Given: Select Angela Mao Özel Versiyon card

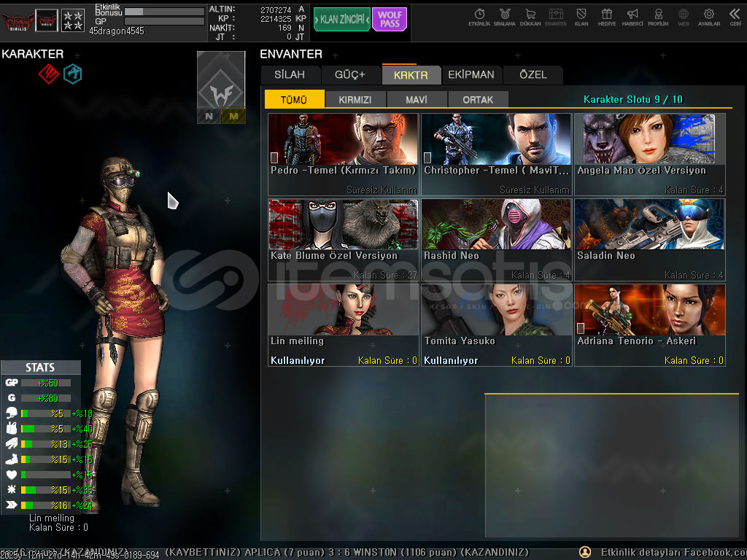Looking at the screenshot, I should pyautogui.click(x=650, y=155).
